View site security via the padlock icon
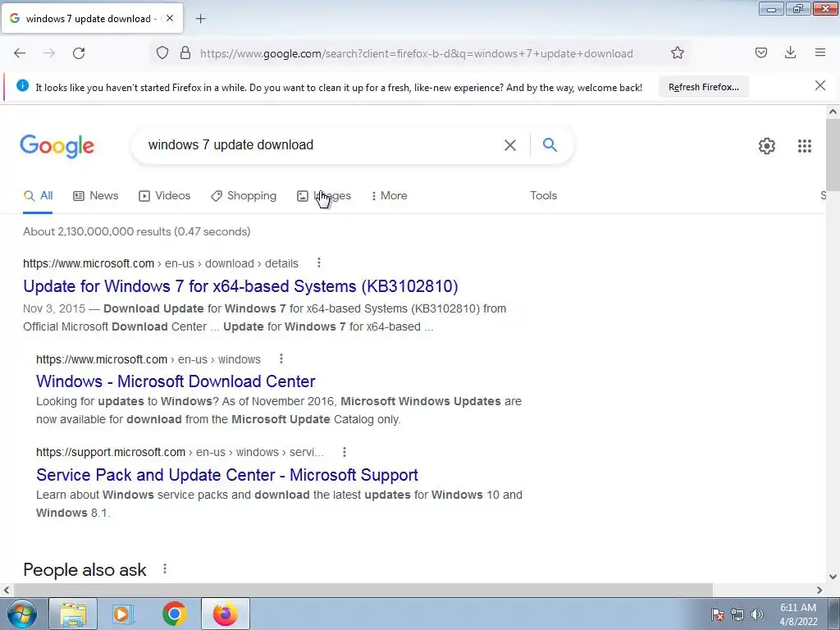The image size is (840, 630). click(x=185, y=53)
